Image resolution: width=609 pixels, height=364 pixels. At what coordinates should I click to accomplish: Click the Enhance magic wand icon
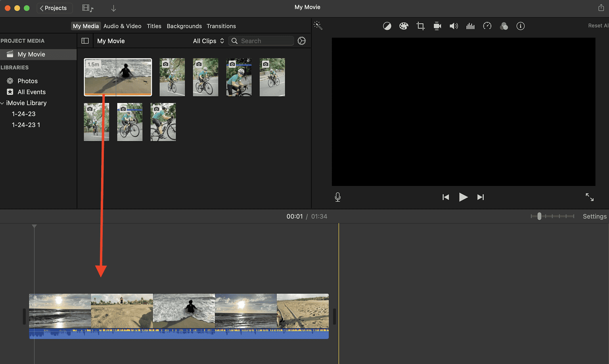(x=318, y=25)
